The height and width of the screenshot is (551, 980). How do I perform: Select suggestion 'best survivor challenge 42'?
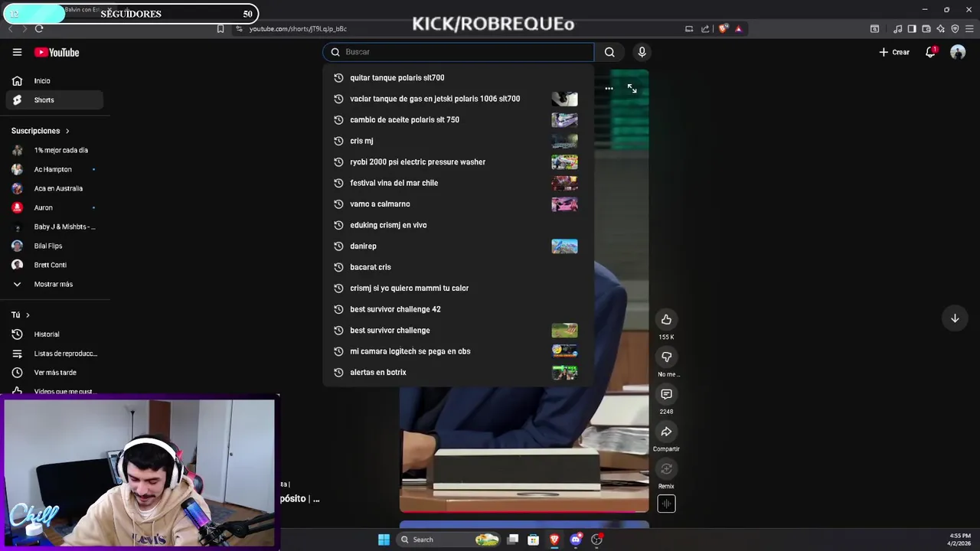click(x=458, y=309)
